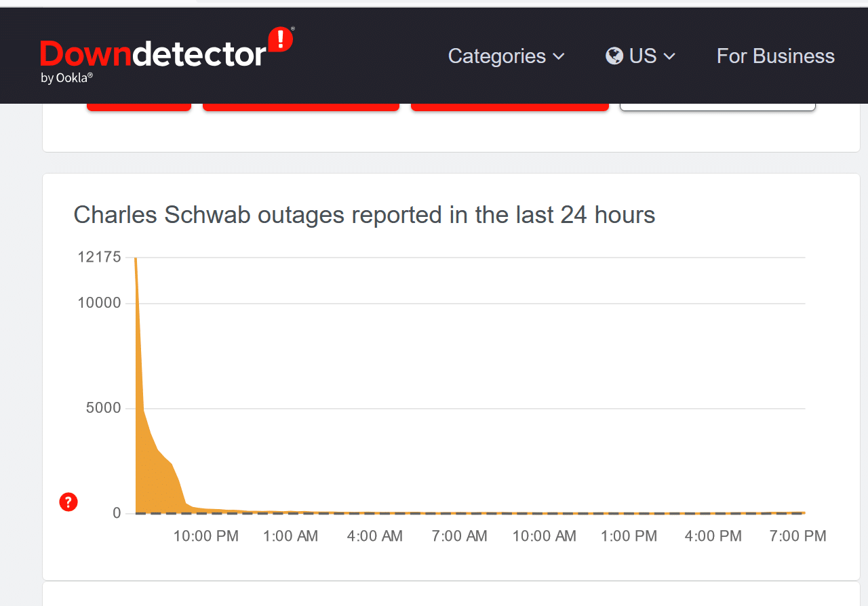Open the US country selector
Viewport: 868px width, 606px height.
click(x=641, y=56)
